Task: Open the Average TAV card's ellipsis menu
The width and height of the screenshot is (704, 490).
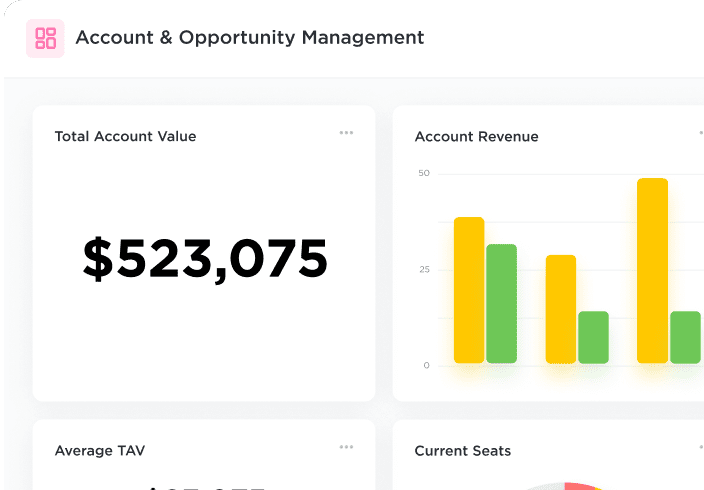Action: coord(346,447)
